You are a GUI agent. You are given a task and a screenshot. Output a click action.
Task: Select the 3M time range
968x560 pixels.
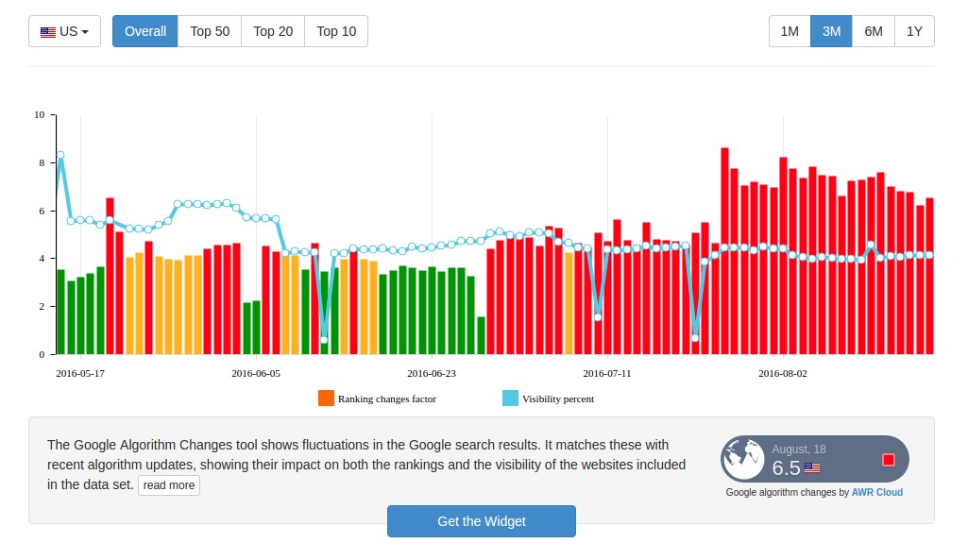click(832, 31)
